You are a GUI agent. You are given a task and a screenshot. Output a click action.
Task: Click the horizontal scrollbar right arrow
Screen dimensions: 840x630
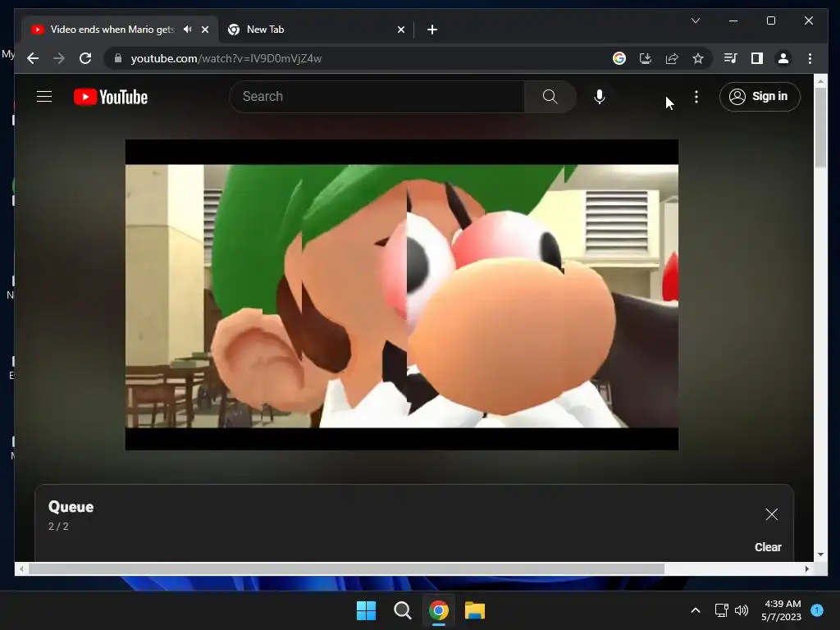tap(807, 569)
